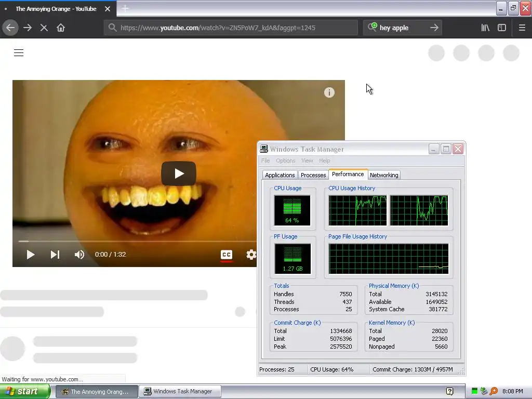Click the 8:08 PM system clock
The image size is (532, 399).
(x=512, y=392)
